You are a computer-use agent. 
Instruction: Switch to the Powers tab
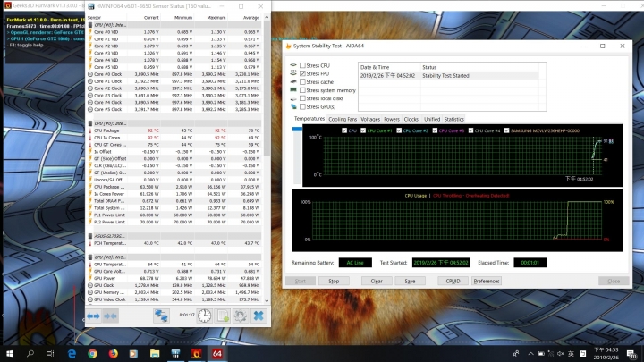pyautogui.click(x=392, y=119)
